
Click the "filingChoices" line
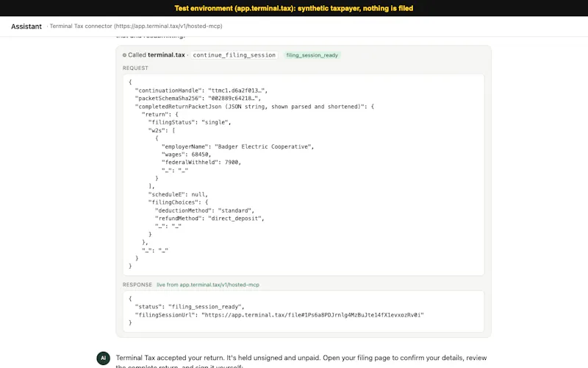point(178,202)
